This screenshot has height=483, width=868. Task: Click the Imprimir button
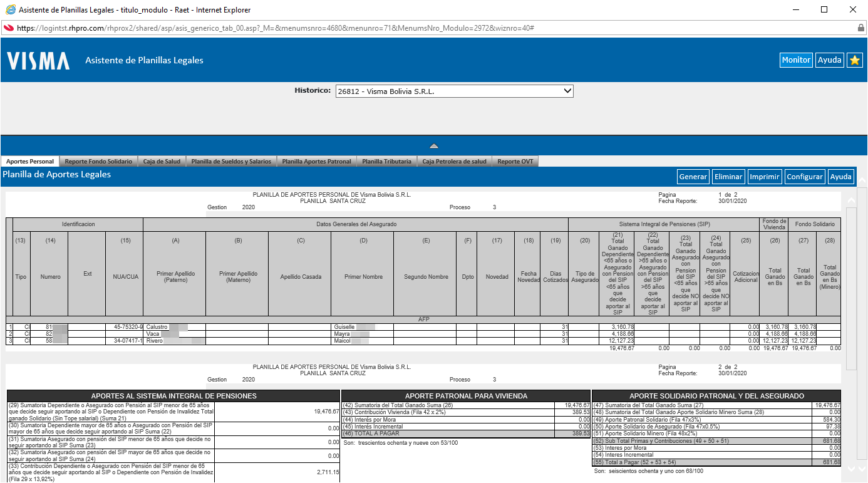pyautogui.click(x=765, y=177)
